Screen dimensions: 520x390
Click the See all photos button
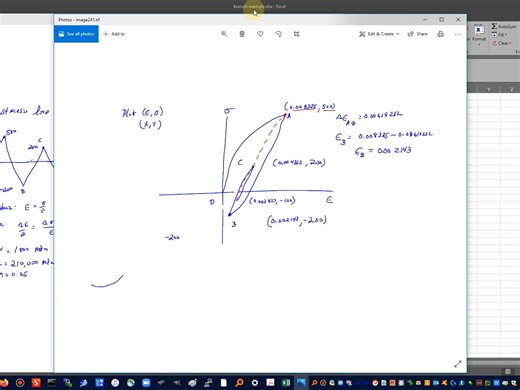(x=76, y=34)
